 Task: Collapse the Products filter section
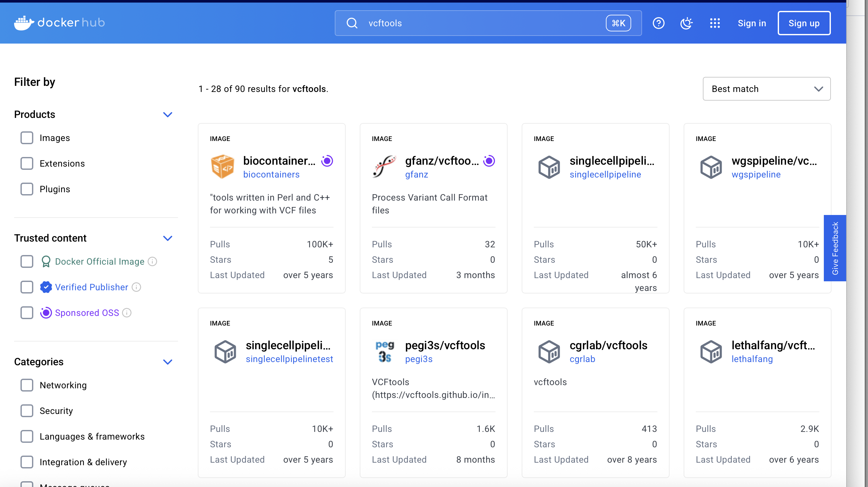pos(167,115)
